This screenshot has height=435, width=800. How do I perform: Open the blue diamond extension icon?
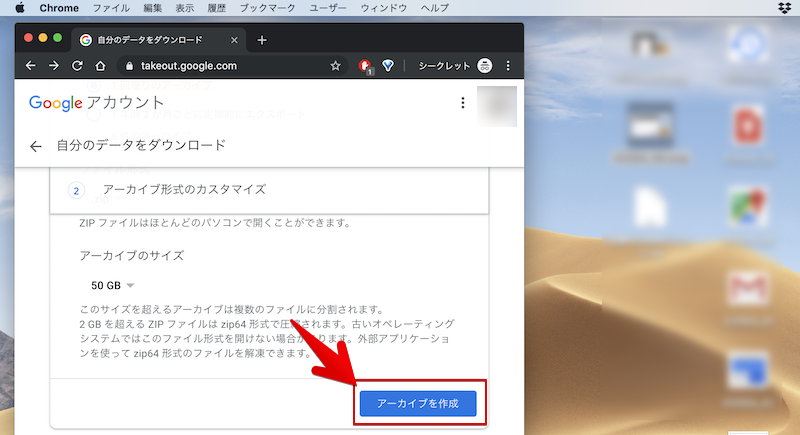(388, 66)
